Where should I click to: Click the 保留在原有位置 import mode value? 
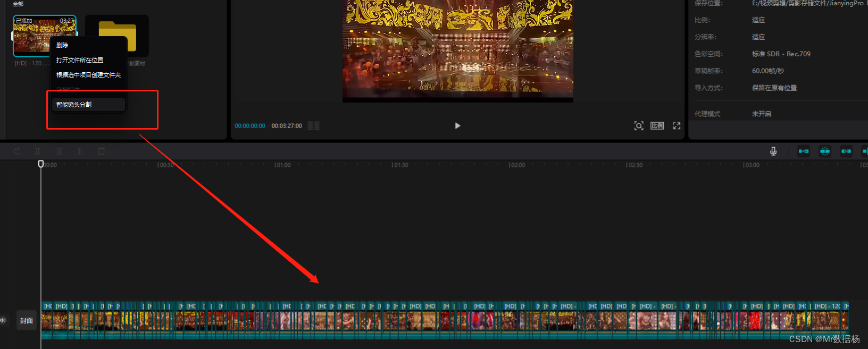click(774, 88)
